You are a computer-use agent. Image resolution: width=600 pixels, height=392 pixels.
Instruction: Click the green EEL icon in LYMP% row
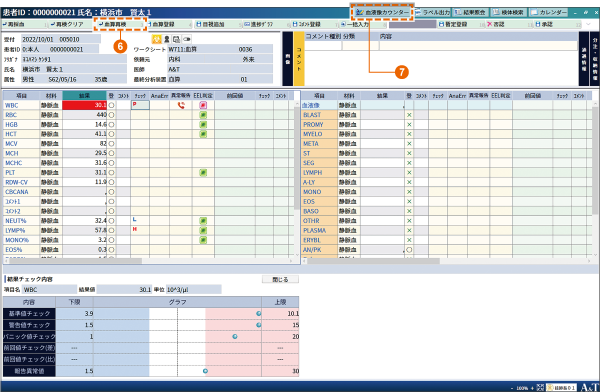(x=203, y=230)
